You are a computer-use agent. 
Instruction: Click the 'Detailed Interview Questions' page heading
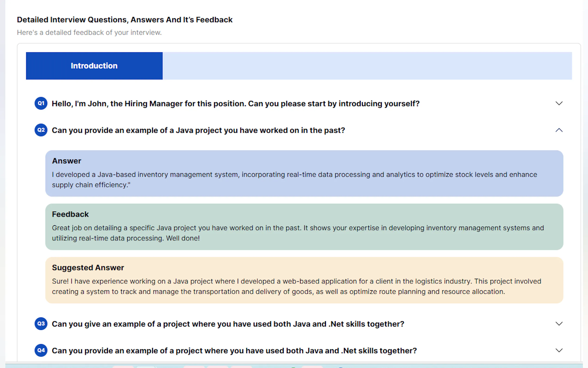(x=125, y=20)
